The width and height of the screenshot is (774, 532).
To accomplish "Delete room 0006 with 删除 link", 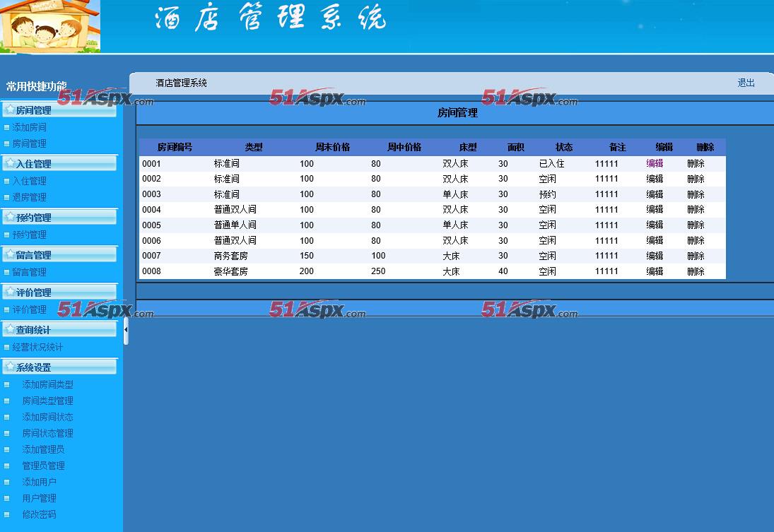I will point(696,240).
